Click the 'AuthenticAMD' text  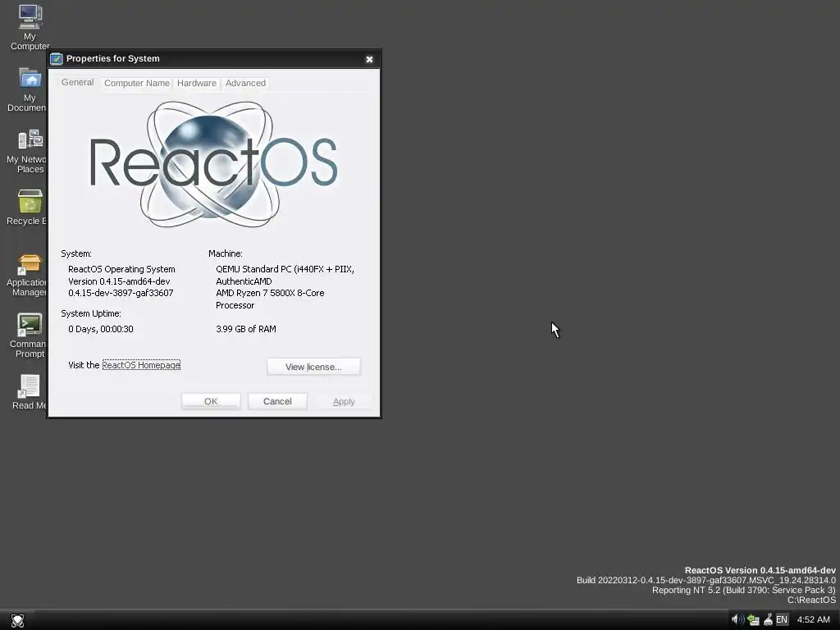point(244,281)
